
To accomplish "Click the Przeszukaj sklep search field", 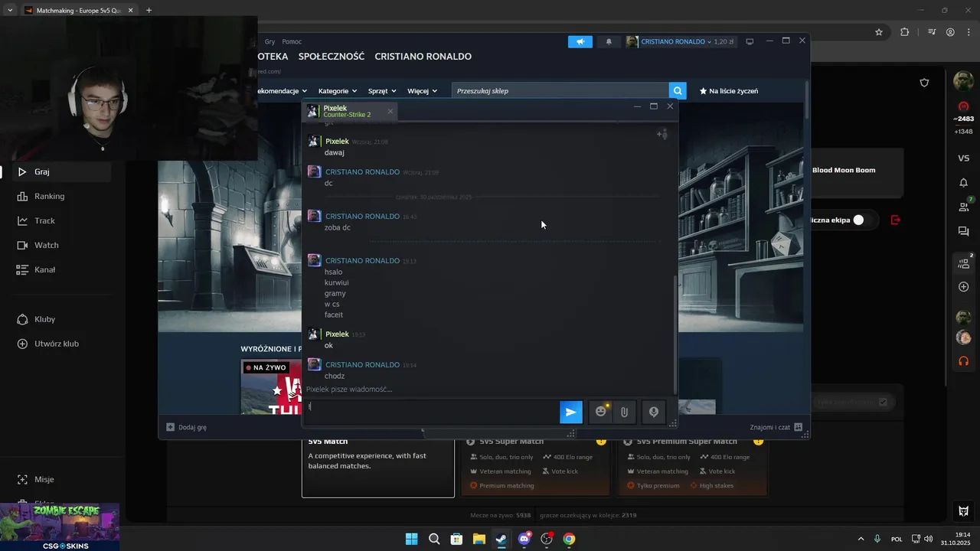I will pyautogui.click(x=560, y=90).
